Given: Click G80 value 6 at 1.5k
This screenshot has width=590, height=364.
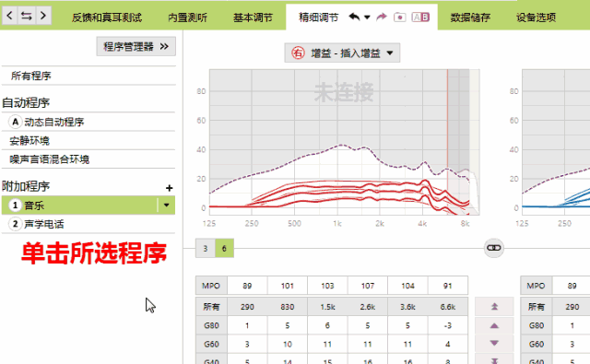Looking at the screenshot, I should [x=327, y=325].
